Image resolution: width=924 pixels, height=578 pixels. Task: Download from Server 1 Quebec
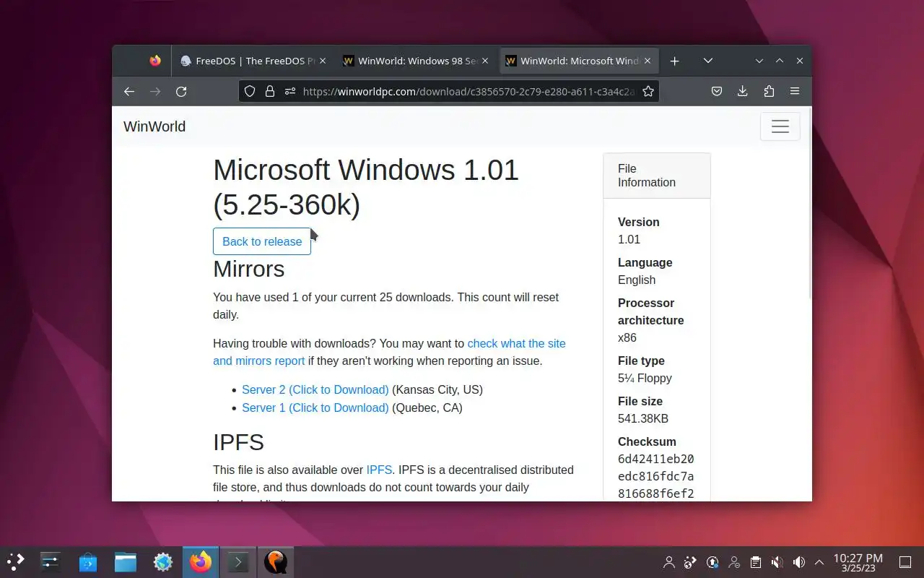pyautogui.click(x=315, y=407)
